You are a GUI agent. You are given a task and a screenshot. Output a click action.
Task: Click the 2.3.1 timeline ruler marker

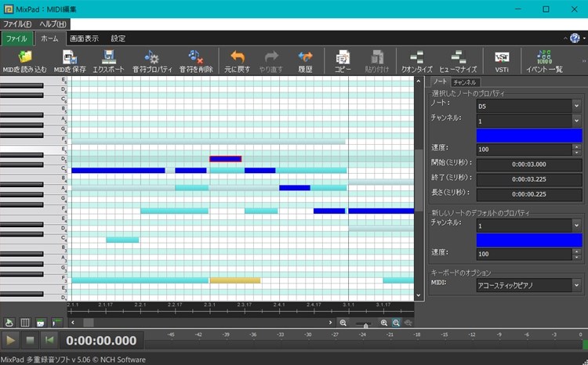(x=209, y=305)
